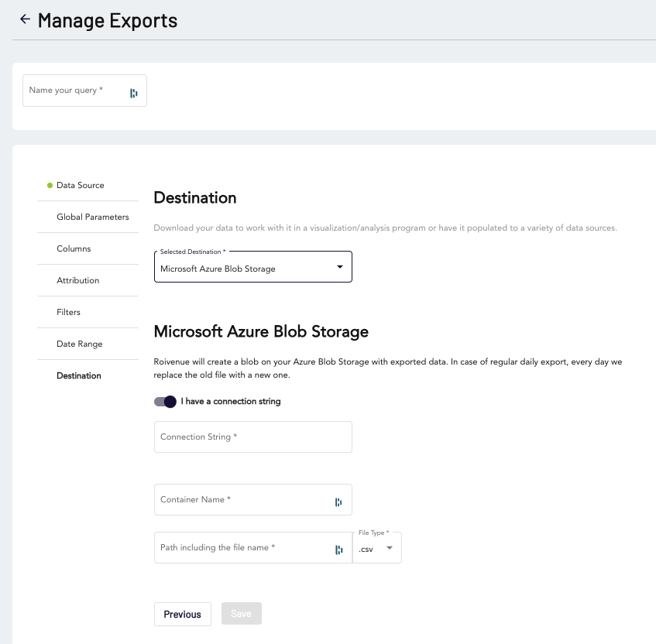Image resolution: width=656 pixels, height=644 pixels.
Task: Select the Destination step in the sidebar
Action: (x=78, y=376)
